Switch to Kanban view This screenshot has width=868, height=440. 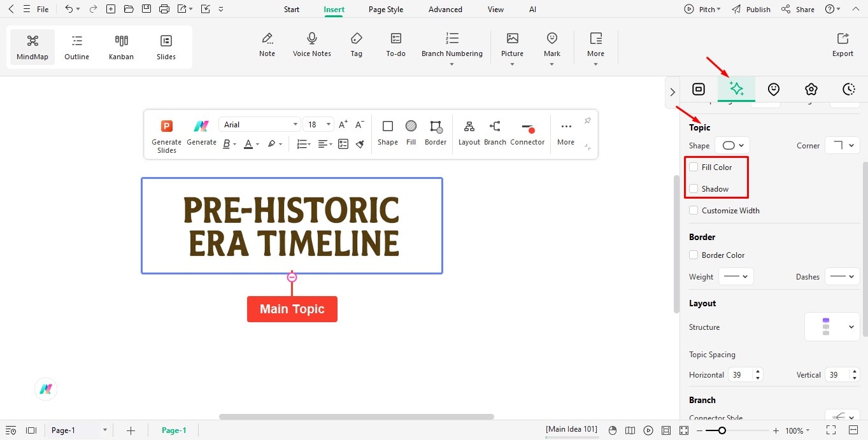[x=121, y=47]
